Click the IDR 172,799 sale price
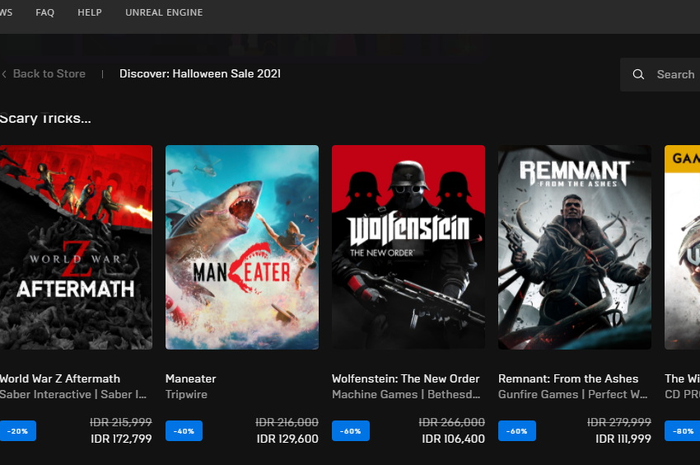700x465 pixels. click(121, 439)
